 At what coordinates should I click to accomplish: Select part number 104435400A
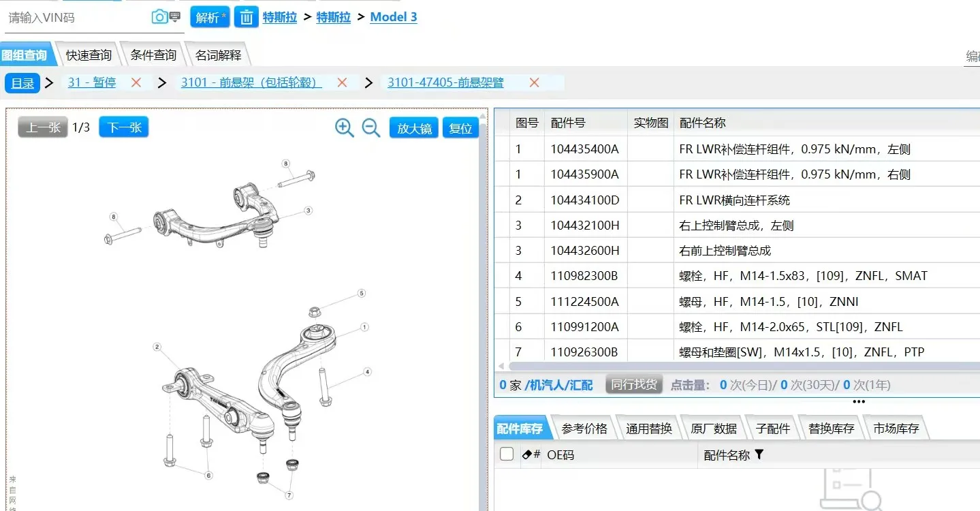tap(585, 149)
